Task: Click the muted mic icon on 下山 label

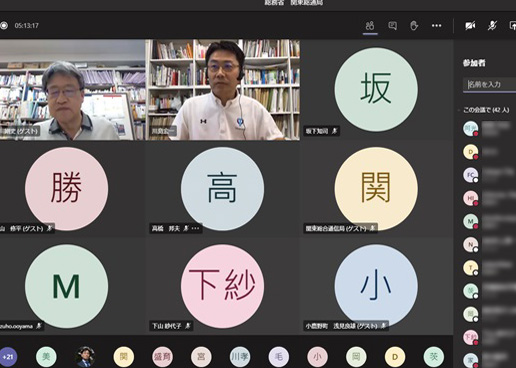Action: (x=188, y=325)
